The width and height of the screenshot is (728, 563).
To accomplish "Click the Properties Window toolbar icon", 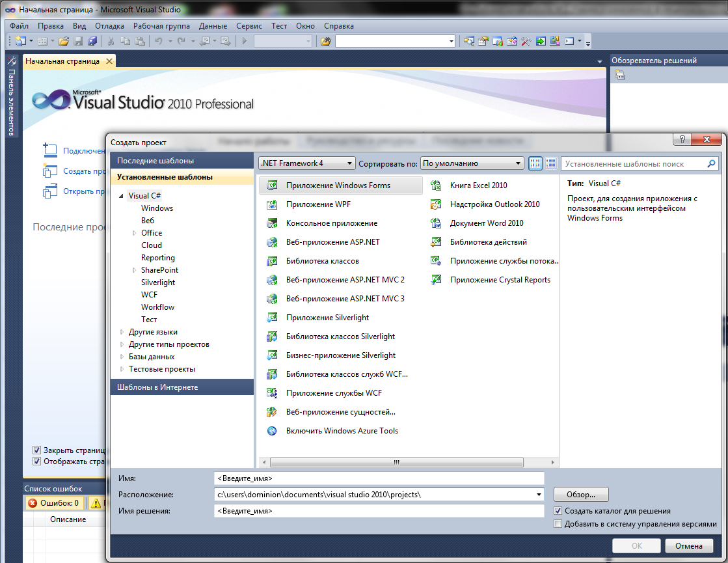I will [483, 42].
